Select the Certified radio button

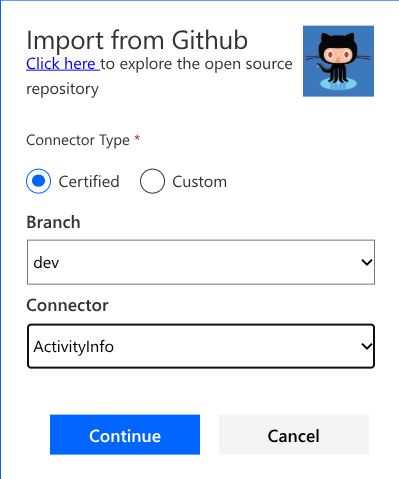pos(39,181)
